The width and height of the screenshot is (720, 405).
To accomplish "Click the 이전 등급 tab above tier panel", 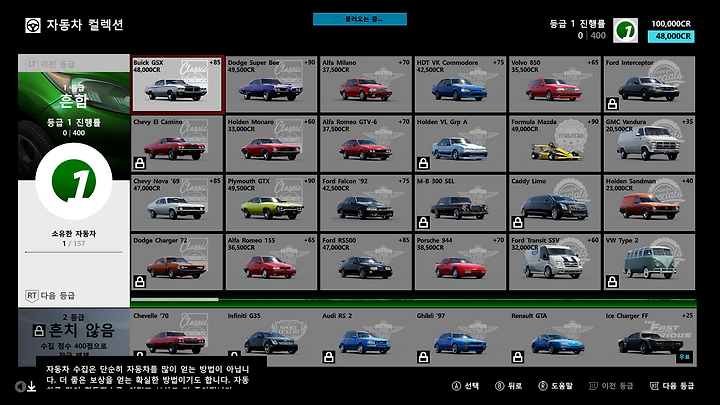I will click(74, 63).
